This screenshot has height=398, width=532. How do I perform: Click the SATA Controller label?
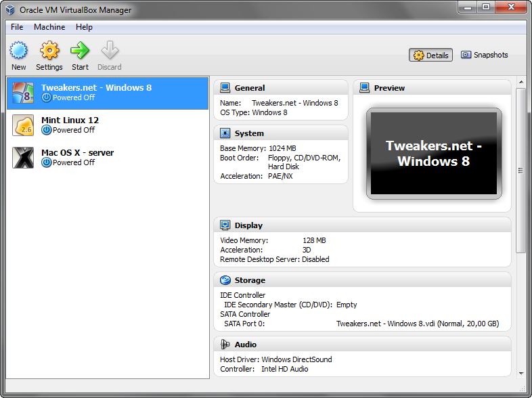point(245,314)
